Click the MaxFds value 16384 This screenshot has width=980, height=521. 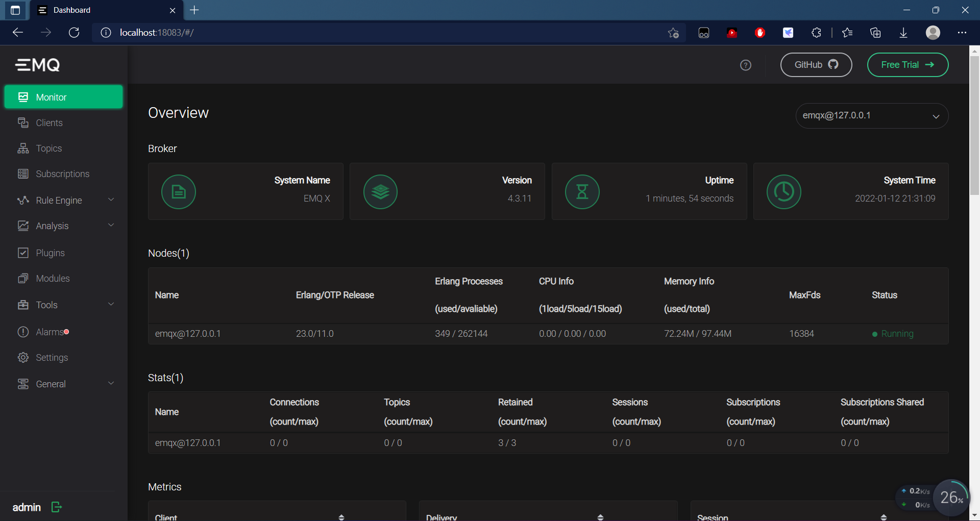click(x=802, y=334)
